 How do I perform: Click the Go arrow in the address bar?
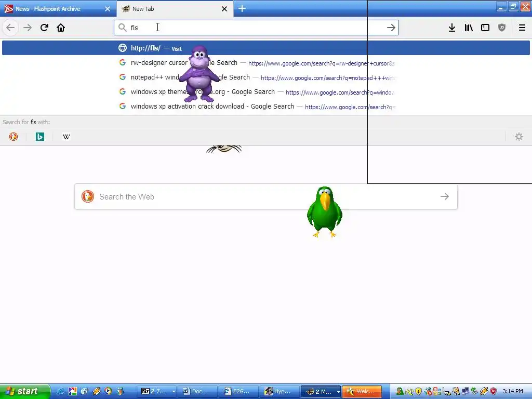pos(391,28)
